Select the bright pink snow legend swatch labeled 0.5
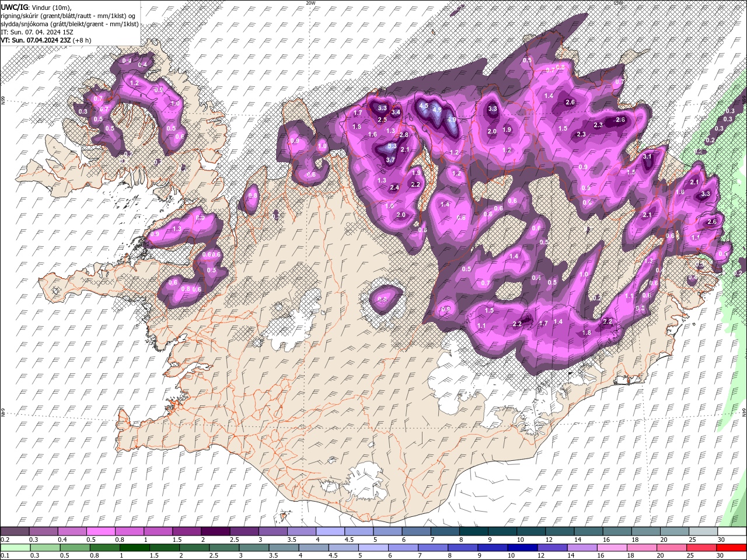 point(100,531)
